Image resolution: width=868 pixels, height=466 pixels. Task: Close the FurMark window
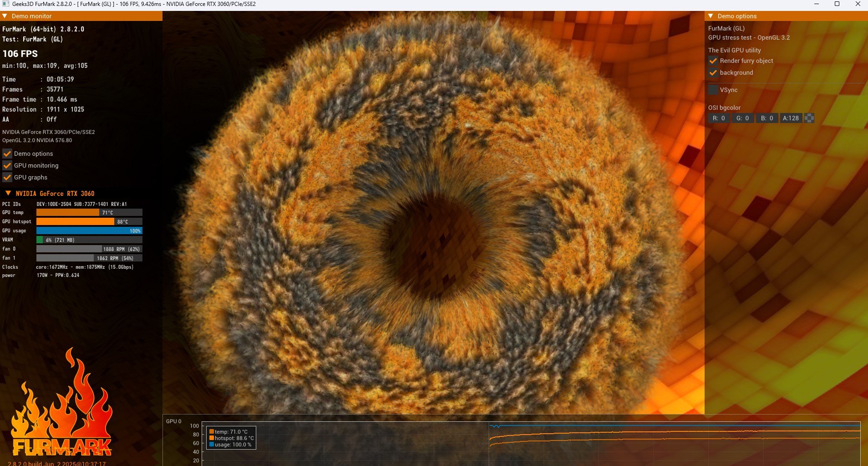858,4
